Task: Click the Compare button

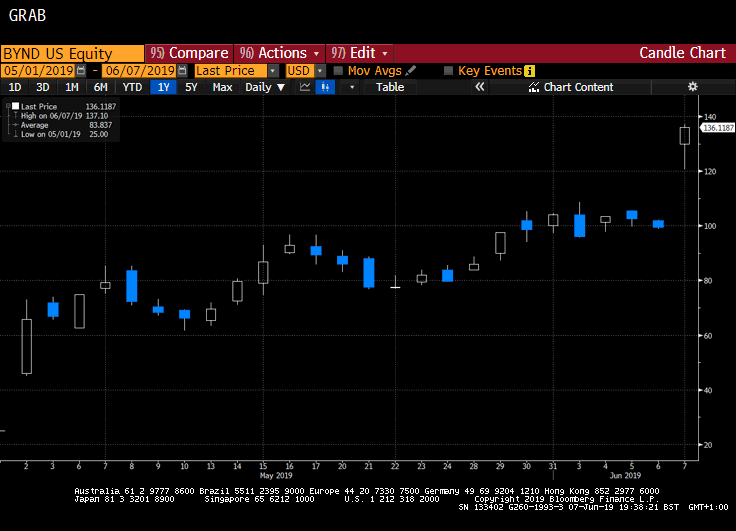Action: pyautogui.click(x=188, y=53)
